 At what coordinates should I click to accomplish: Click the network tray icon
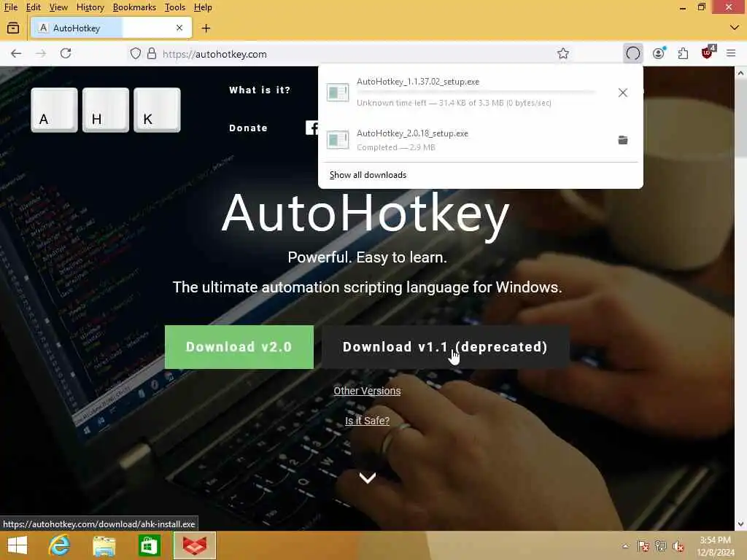click(661, 546)
